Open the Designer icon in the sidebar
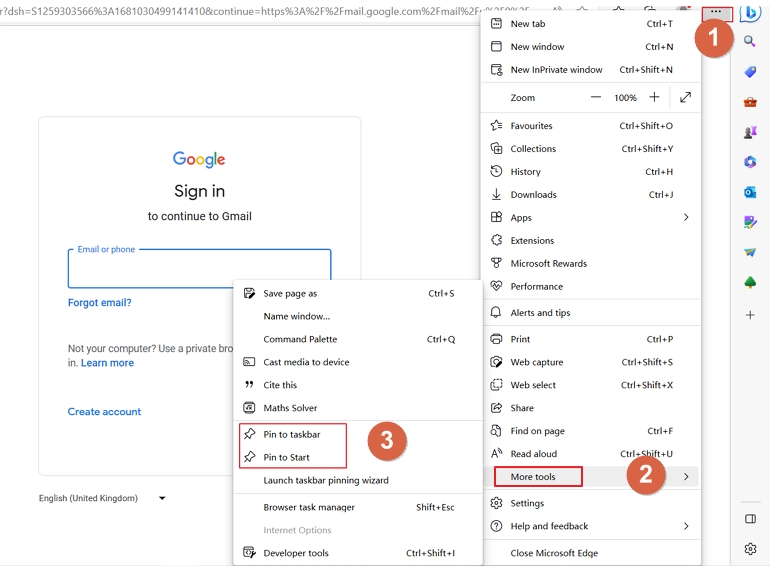 750,222
